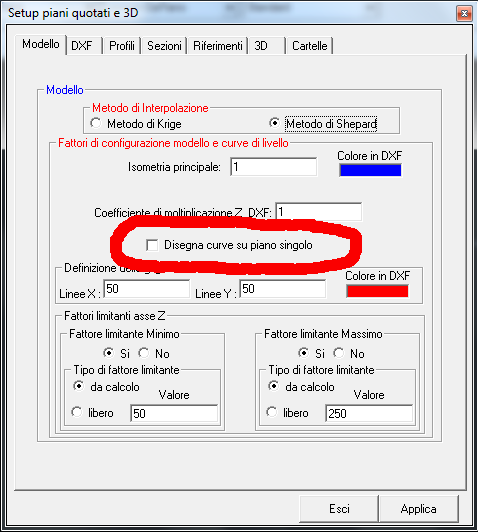Click the Esci button
This screenshot has height=532, width=478.
339,509
